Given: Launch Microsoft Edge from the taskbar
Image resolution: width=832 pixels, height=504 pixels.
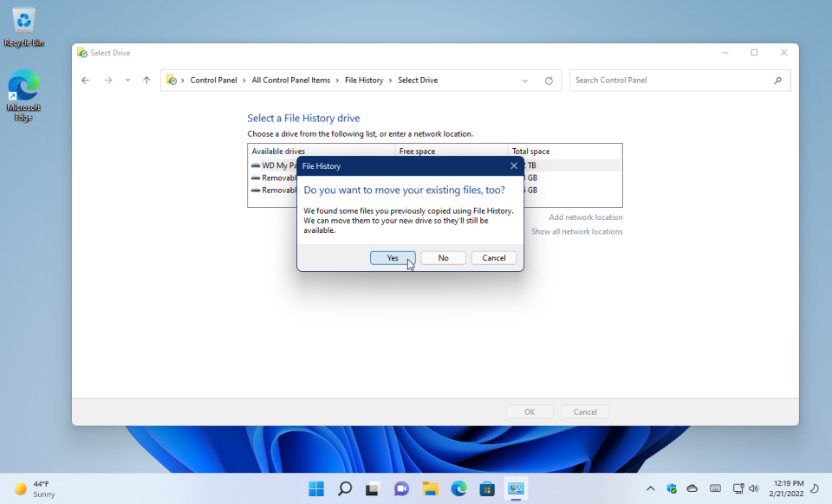Looking at the screenshot, I should coord(458,488).
